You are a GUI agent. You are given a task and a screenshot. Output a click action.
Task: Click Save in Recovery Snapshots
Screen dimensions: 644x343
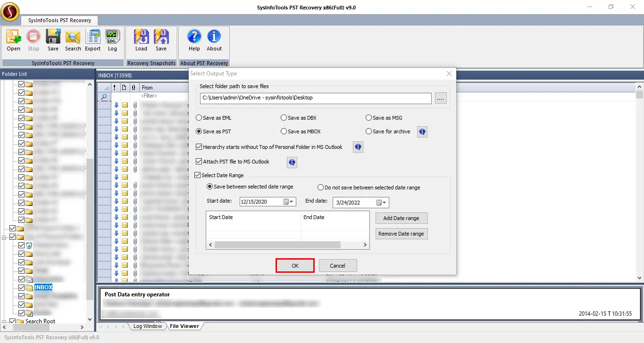[x=161, y=41]
